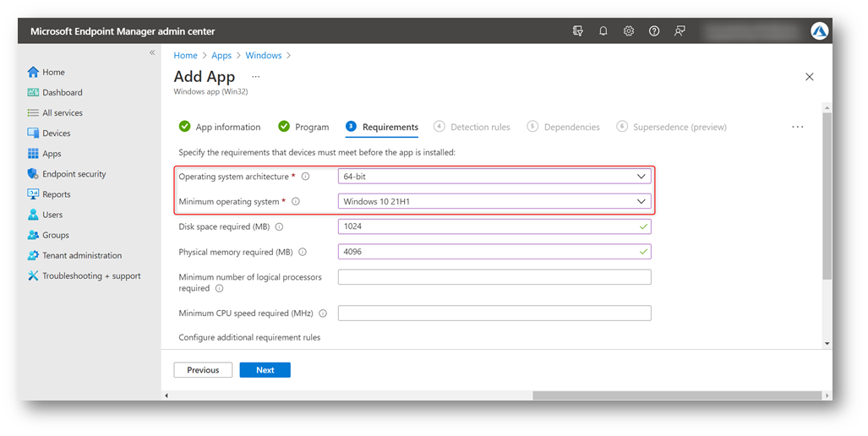868x436 pixels.
Task: Click the Previous button
Action: [x=203, y=370]
